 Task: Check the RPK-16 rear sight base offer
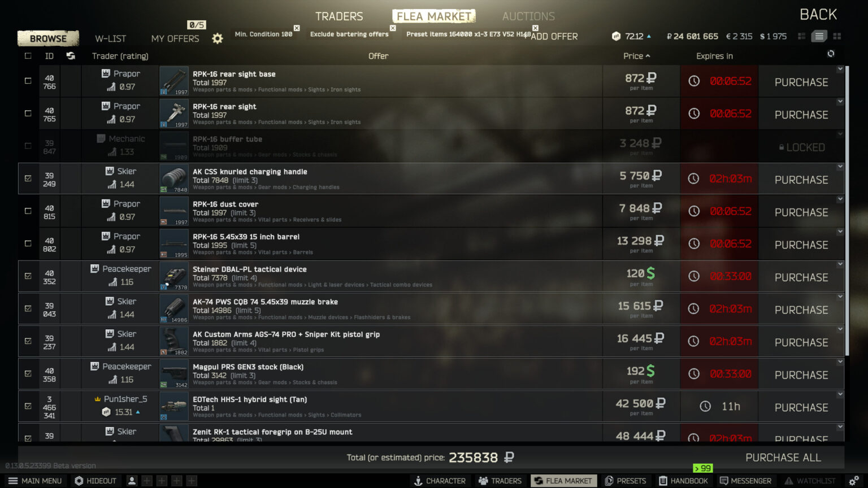click(x=28, y=81)
